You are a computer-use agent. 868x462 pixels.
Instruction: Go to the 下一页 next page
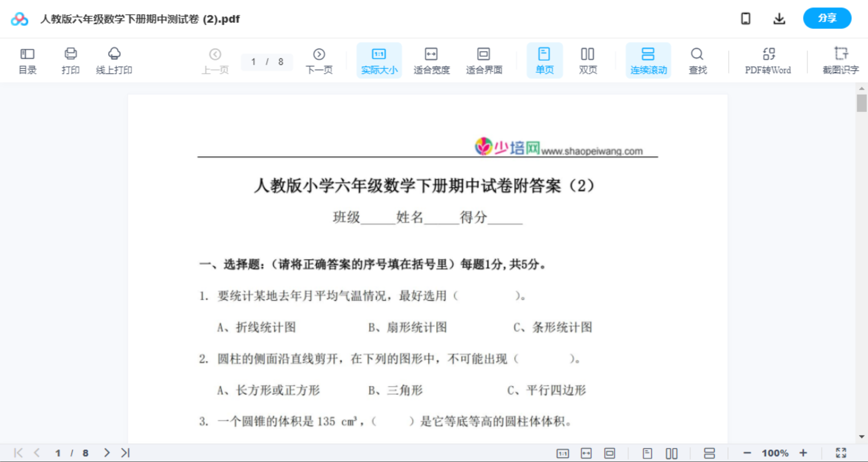pos(319,60)
